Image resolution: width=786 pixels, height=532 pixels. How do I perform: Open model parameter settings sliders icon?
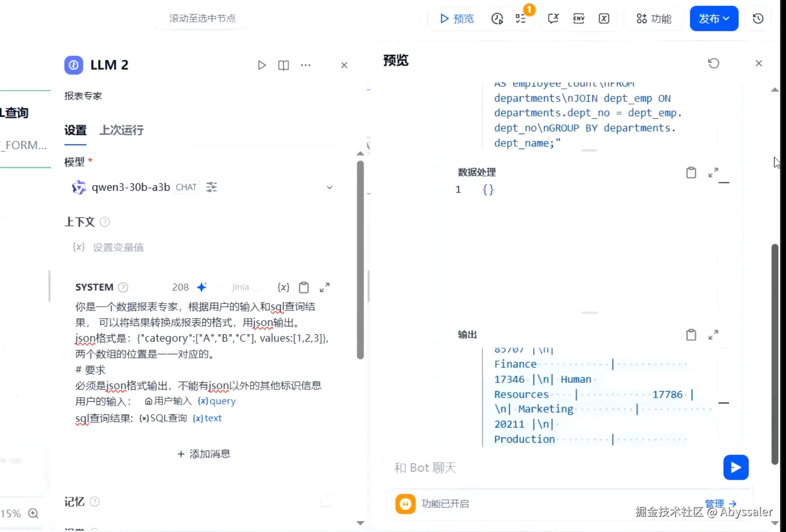click(211, 187)
